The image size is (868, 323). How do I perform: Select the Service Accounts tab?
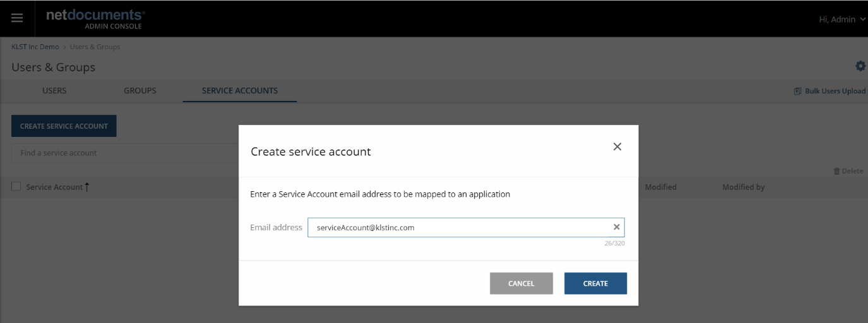coord(240,91)
